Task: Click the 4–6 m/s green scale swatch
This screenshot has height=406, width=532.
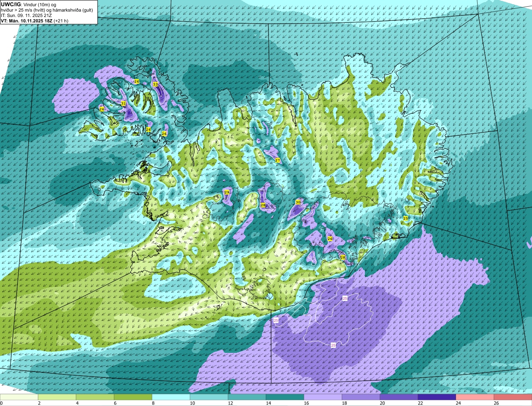Action: pyautogui.click(x=95, y=397)
